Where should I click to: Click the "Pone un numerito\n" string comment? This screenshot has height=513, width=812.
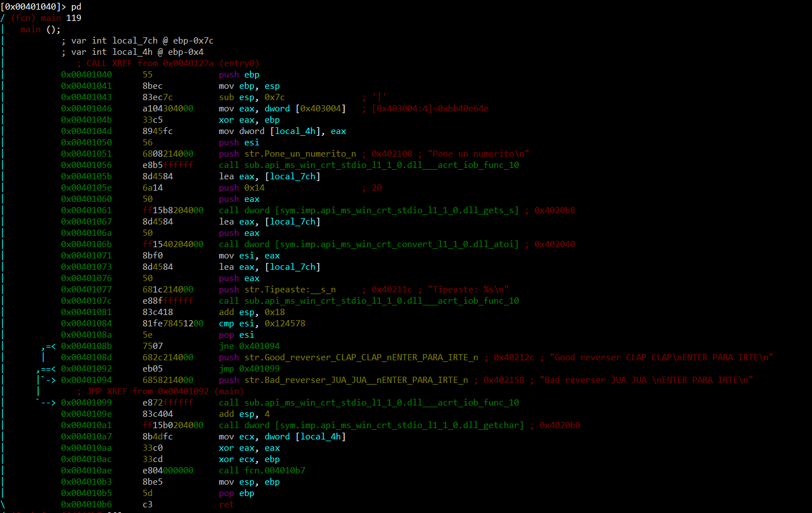[478, 154]
